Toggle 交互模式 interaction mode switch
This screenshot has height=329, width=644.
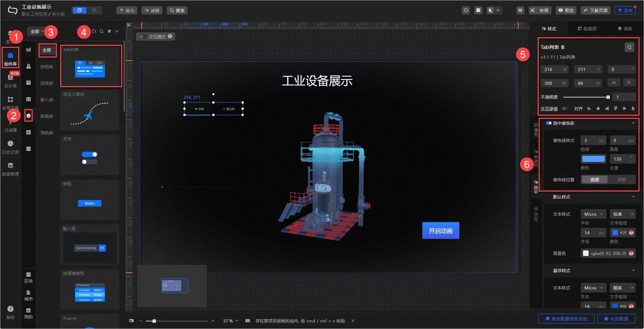pyautogui.click(x=143, y=37)
